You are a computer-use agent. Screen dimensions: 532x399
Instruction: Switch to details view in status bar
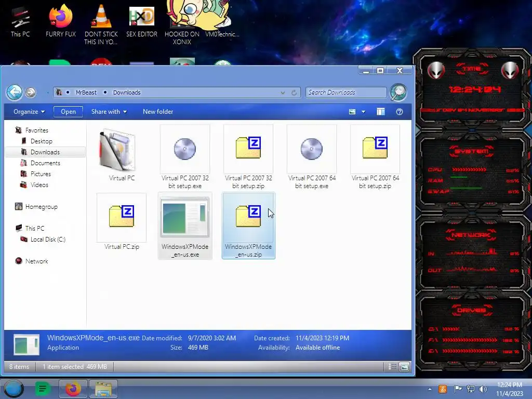tap(392, 367)
